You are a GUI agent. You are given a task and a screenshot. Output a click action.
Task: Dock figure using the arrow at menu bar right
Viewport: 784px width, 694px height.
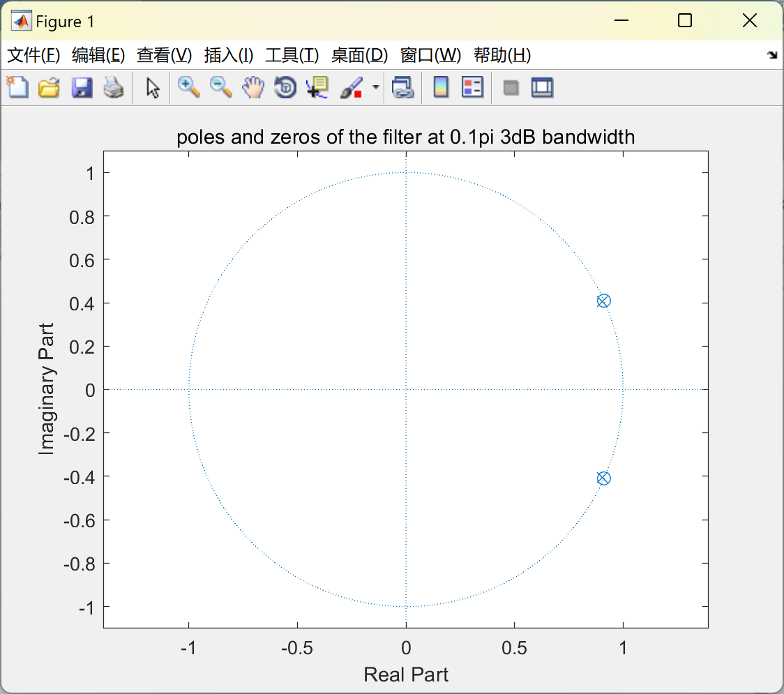pos(772,54)
